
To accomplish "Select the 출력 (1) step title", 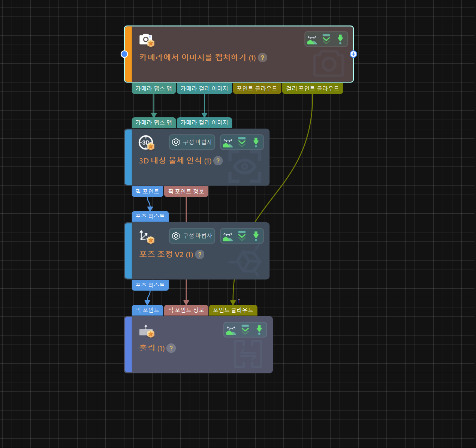I will (x=152, y=348).
